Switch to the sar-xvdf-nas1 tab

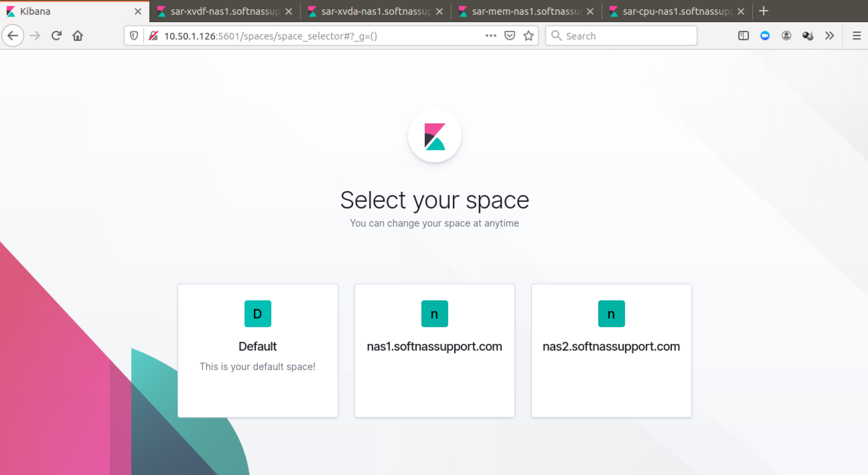224,11
